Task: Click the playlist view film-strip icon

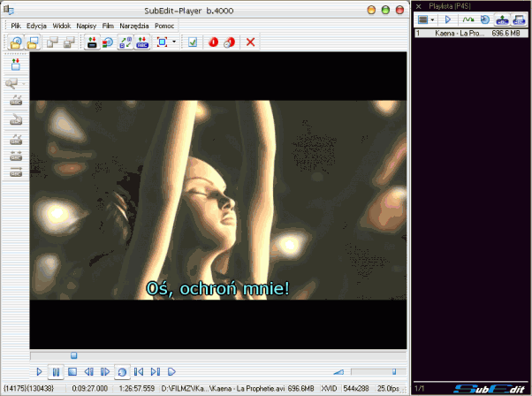Action: (422, 19)
